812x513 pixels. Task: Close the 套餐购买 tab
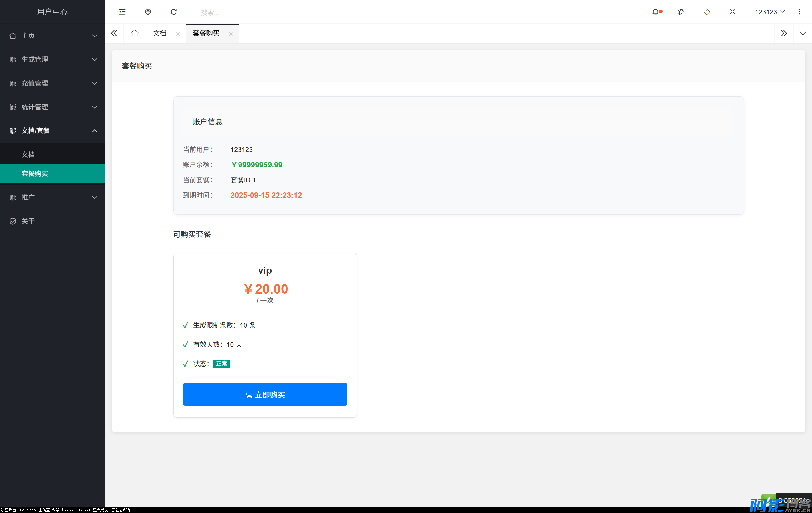(x=231, y=34)
